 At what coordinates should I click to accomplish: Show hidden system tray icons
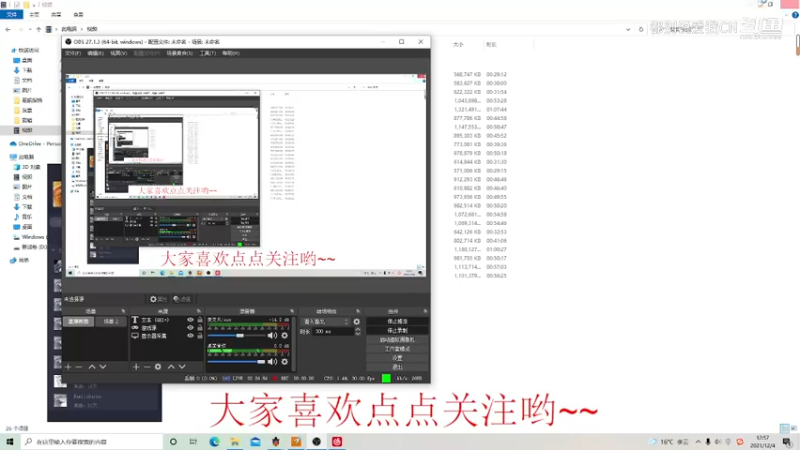[698, 442]
